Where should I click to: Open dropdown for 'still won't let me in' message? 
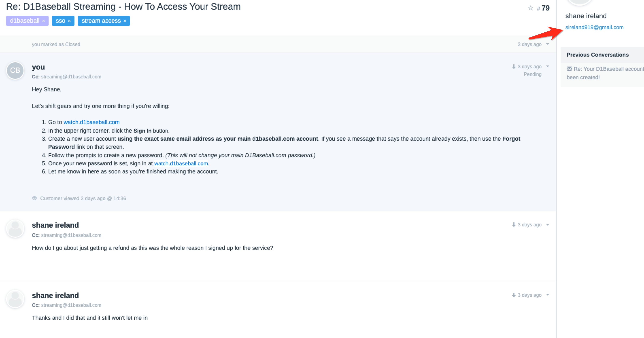[547, 295]
